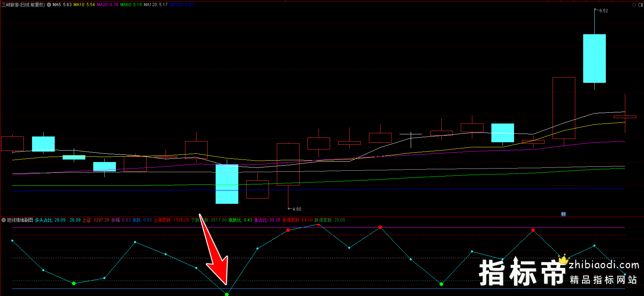Click the 涨停家数 indicator label
The width and height of the screenshot is (644, 296).
point(297,220)
